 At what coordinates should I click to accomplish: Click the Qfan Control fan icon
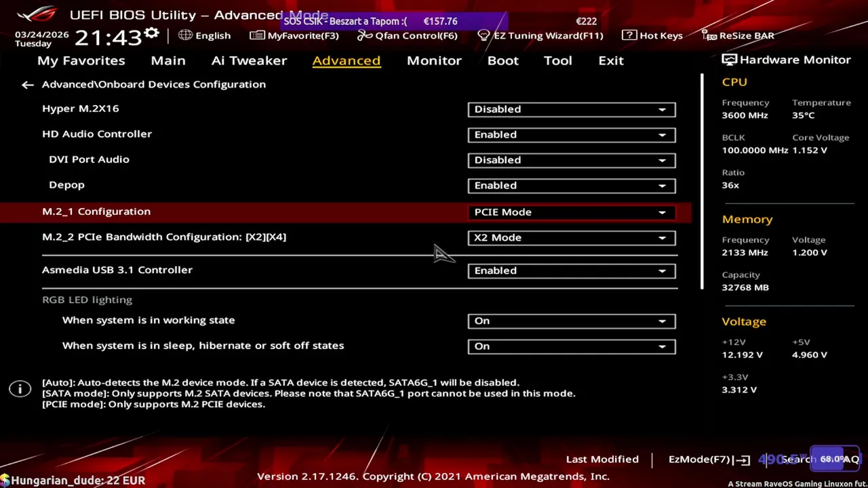pos(365,35)
